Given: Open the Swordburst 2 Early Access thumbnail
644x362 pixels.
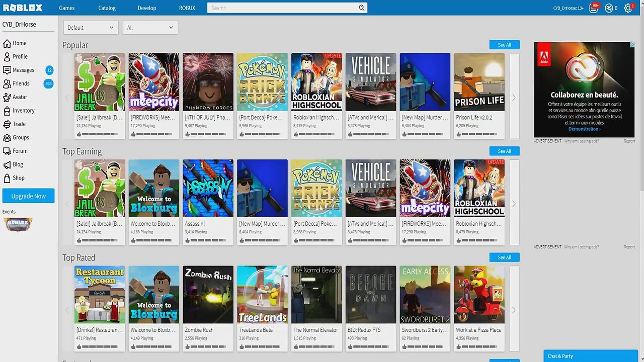Looking at the screenshot, I should 425,295.
